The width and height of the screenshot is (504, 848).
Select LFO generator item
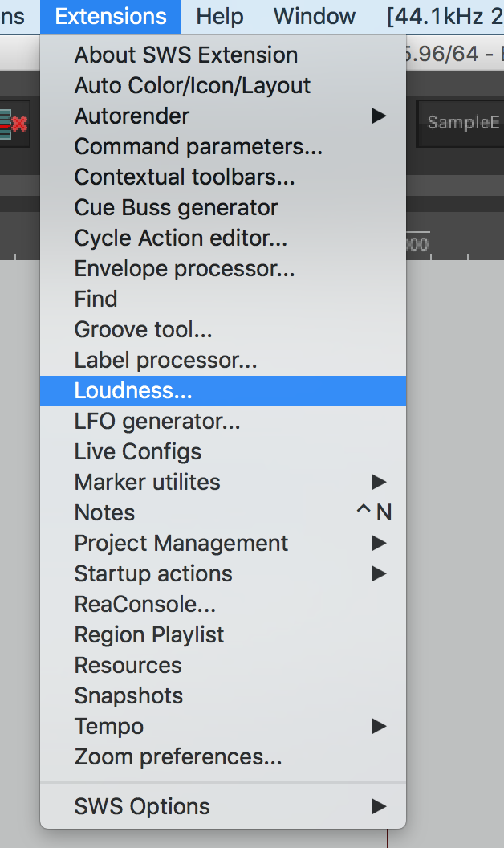[x=157, y=422]
